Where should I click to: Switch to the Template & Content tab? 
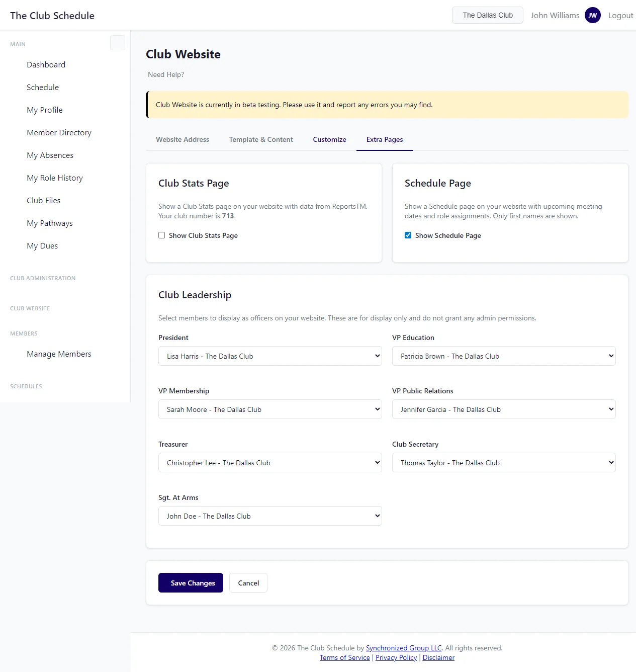pyautogui.click(x=261, y=139)
